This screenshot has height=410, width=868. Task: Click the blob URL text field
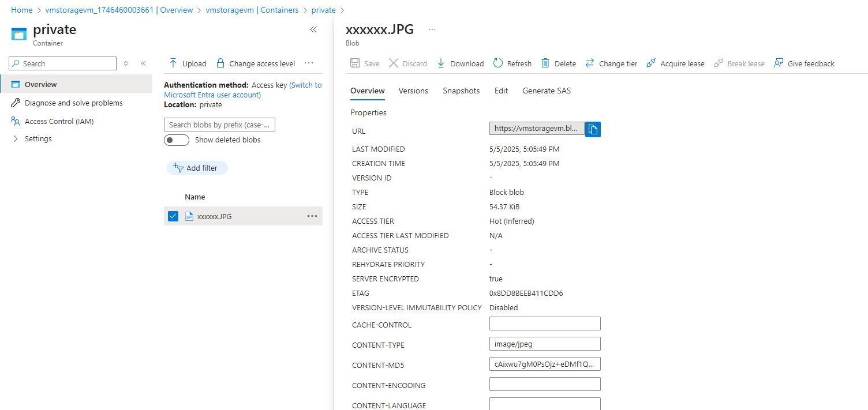(x=537, y=128)
